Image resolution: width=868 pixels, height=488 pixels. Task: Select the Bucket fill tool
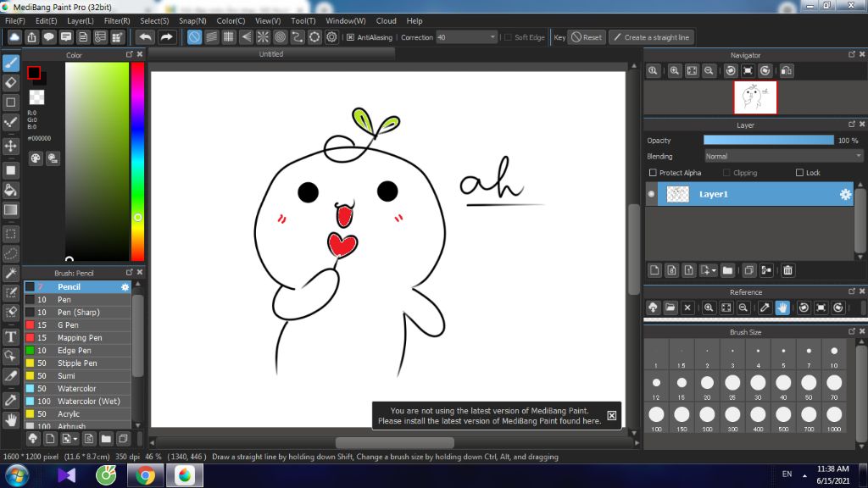(11, 190)
